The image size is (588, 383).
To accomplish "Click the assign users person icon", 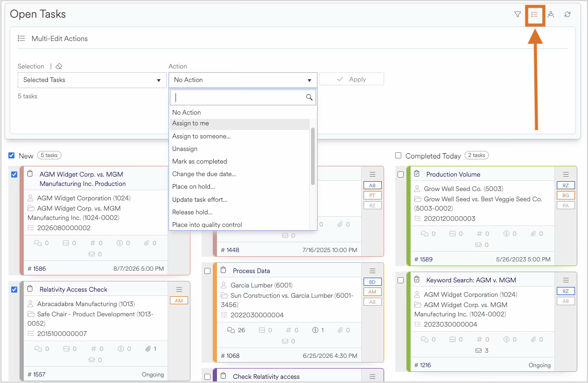I will tap(551, 14).
